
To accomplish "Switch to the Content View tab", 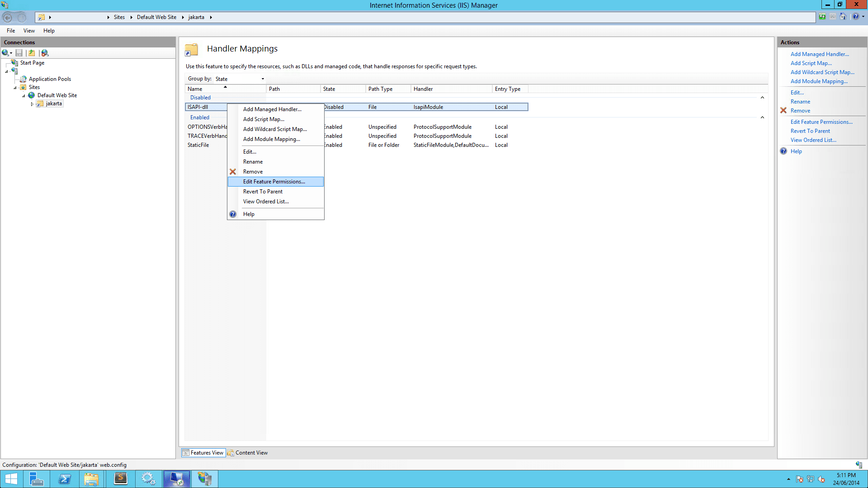I will tap(248, 453).
